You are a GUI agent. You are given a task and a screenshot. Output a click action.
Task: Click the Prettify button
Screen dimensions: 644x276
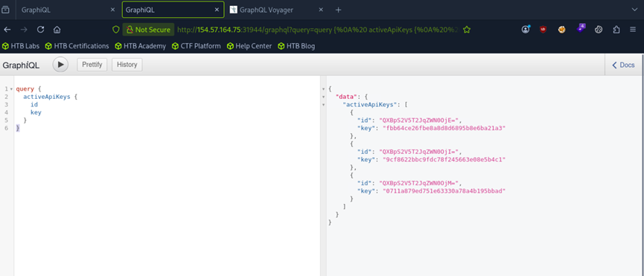coord(92,65)
